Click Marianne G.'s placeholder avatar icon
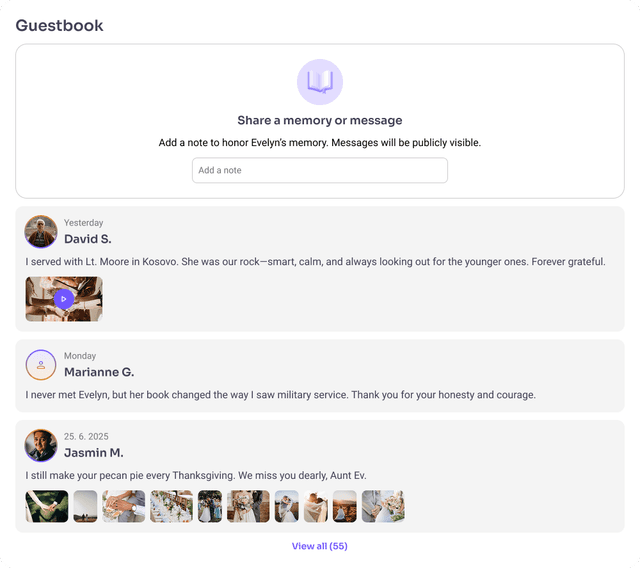 41,365
